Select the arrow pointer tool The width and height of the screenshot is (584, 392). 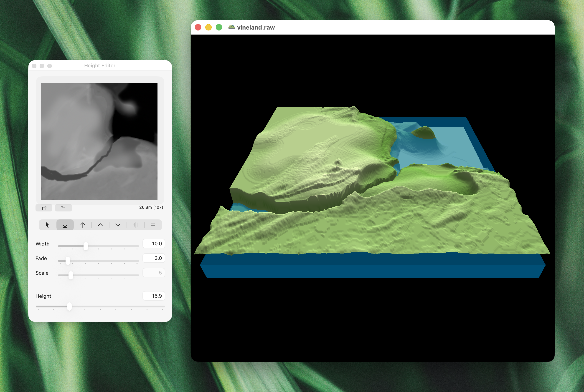point(47,225)
